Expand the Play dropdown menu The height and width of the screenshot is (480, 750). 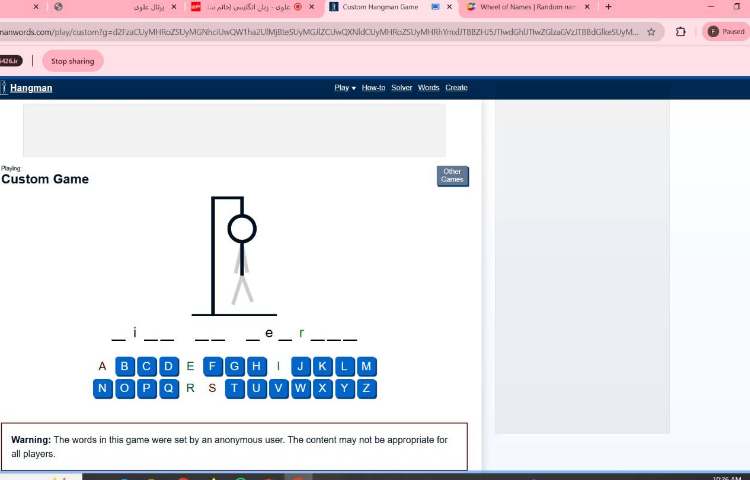(345, 88)
